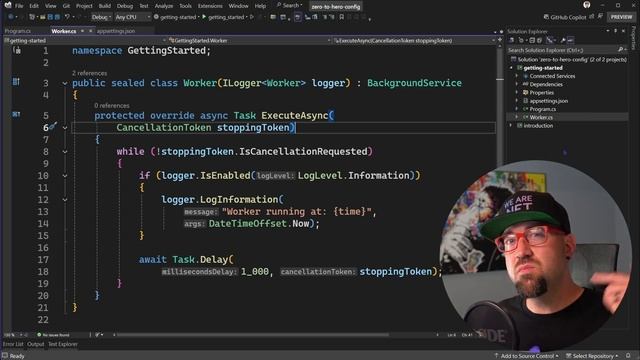Click the Undo toolbar icon
This screenshot has width=640, height=360.
coord(67,17)
